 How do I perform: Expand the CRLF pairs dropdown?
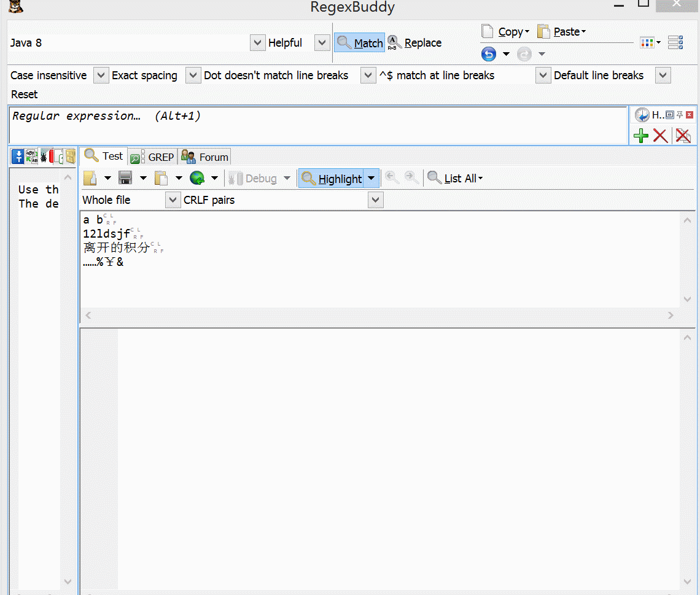point(375,200)
